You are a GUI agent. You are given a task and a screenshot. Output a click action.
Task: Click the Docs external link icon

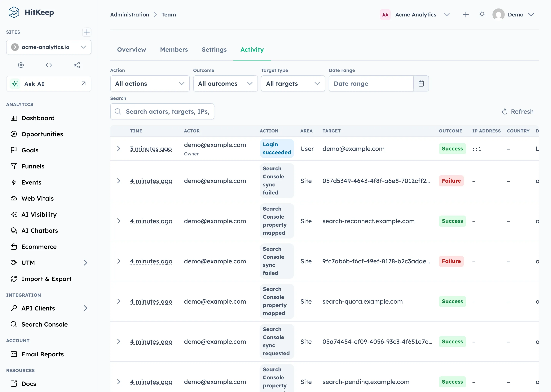[14, 384]
